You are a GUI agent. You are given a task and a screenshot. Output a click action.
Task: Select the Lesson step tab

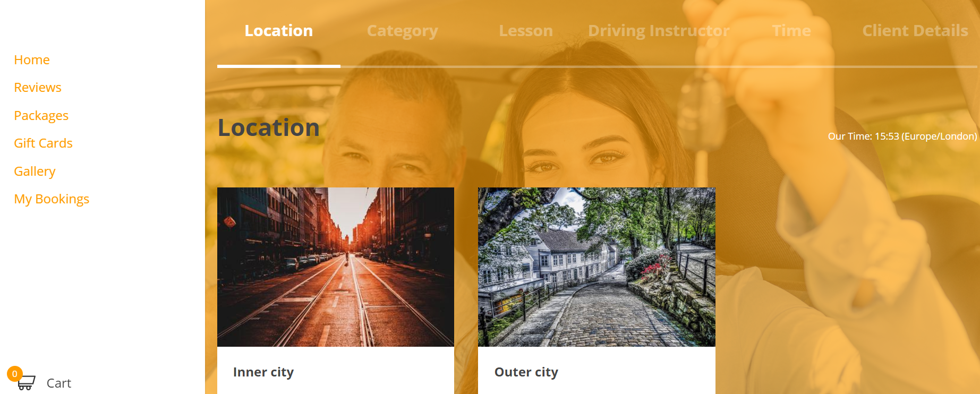(526, 31)
